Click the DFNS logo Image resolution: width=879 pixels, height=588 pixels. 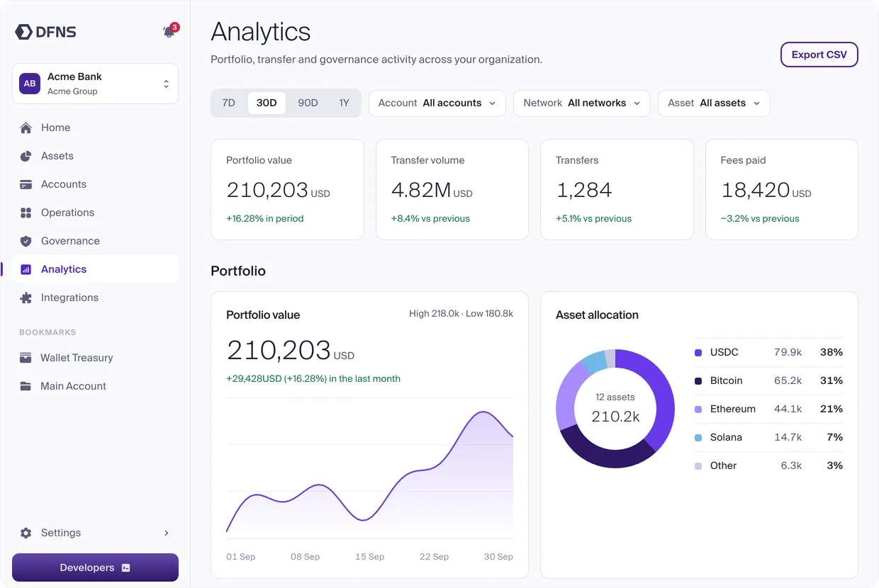(45, 32)
